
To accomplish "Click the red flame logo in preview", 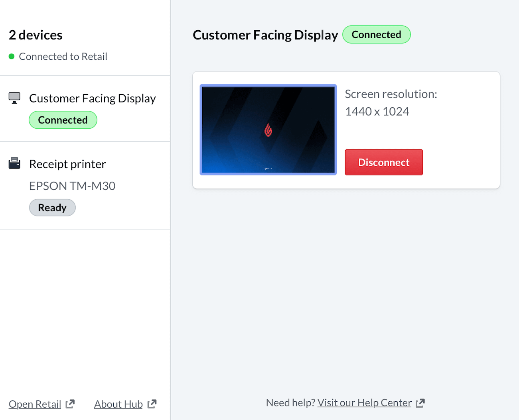I will 268,130.
